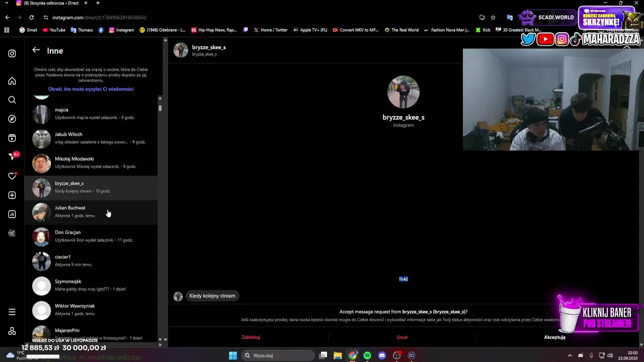The width and height of the screenshot is (644, 362).
Task: Open Task View on the taskbar
Action: coord(324,355)
